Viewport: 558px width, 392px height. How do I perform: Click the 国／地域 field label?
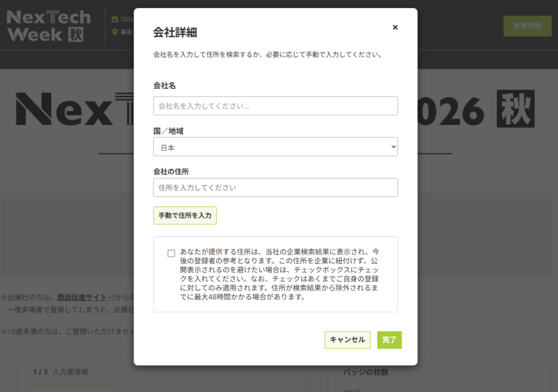tap(168, 131)
